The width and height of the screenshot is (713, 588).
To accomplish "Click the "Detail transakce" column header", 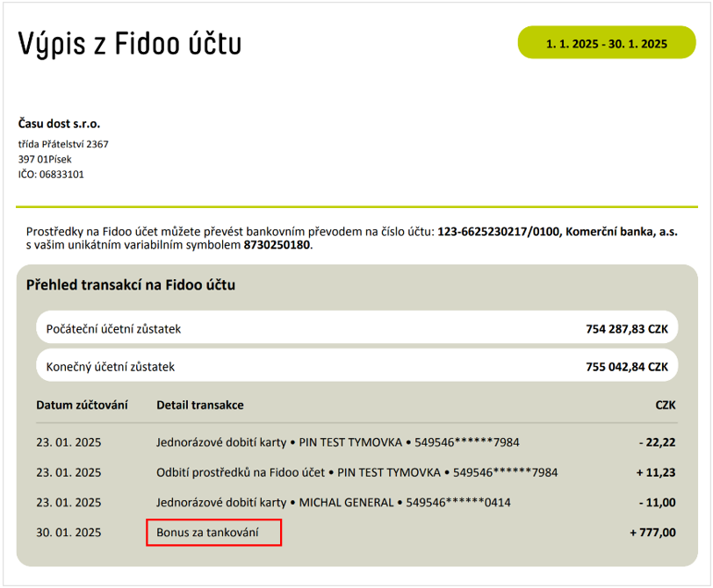I will (200, 405).
